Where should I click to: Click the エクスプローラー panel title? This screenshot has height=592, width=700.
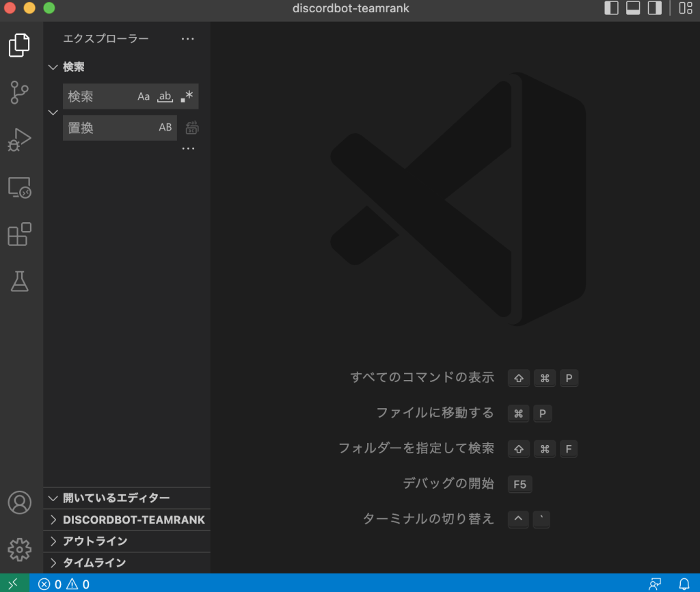click(106, 39)
